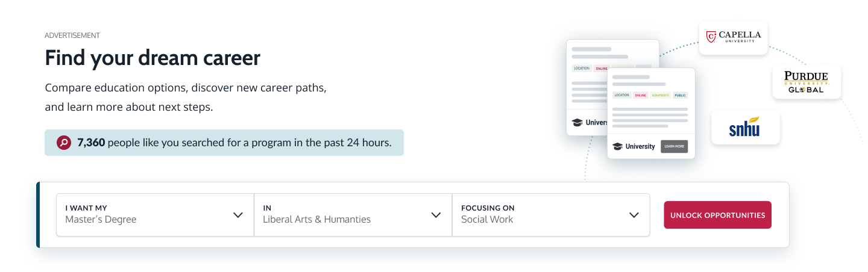Click the Online tag on the back card
Viewport: 868px width, 272px height.
pyautogui.click(x=600, y=69)
